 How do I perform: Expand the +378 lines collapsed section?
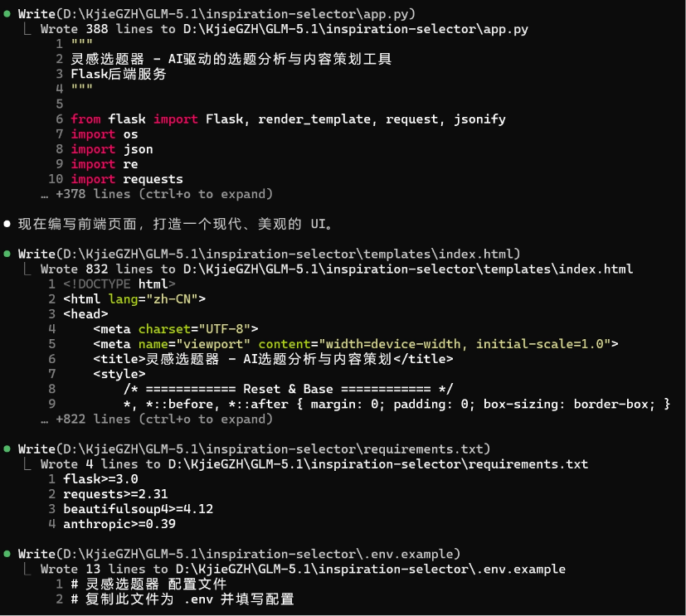(x=157, y=194)
